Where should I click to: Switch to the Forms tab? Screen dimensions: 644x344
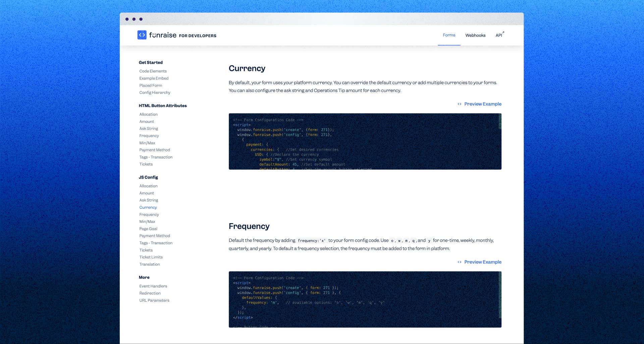coord(449,35)
